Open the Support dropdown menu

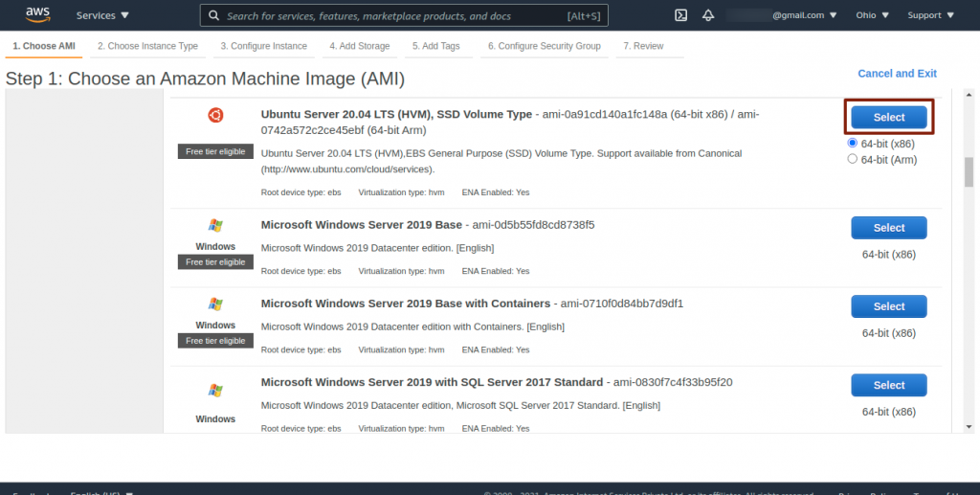(930, 15)
